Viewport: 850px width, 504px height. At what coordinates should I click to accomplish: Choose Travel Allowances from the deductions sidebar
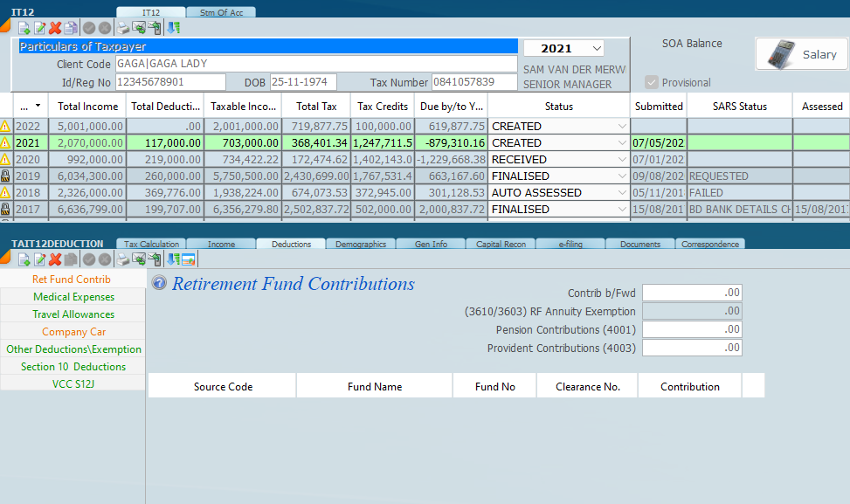tap(73, 314)
